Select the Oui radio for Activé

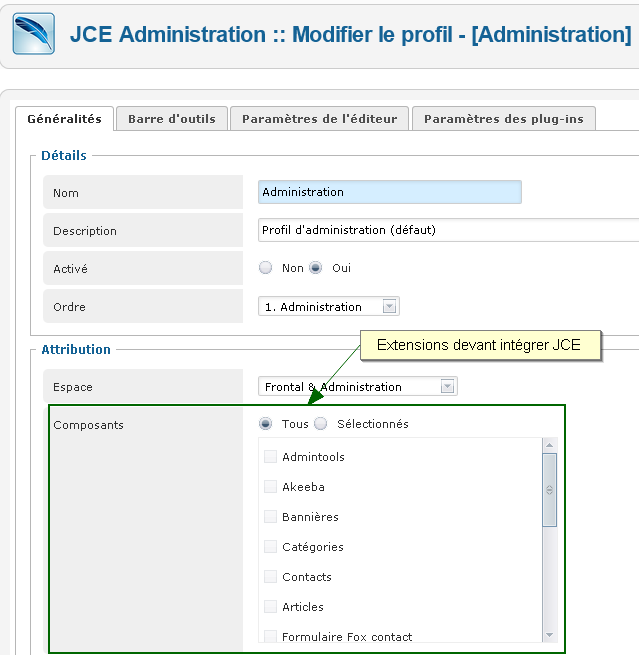pyautogui.click(x=316, y=267)
